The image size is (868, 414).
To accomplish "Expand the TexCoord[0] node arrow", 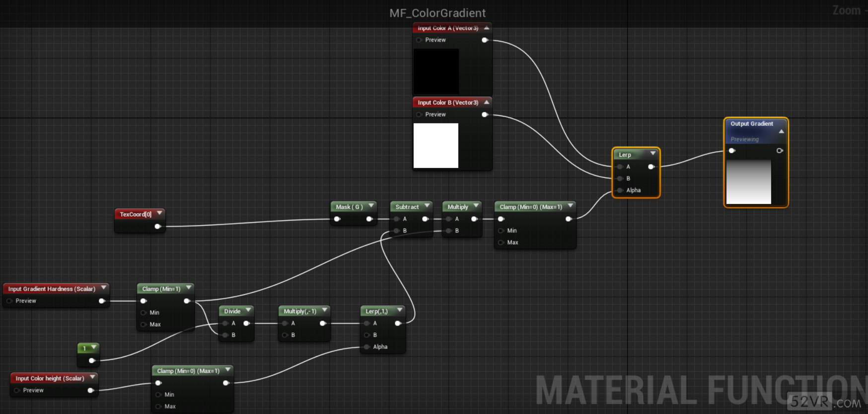I will pyautogui.click(x=159, y=214).
